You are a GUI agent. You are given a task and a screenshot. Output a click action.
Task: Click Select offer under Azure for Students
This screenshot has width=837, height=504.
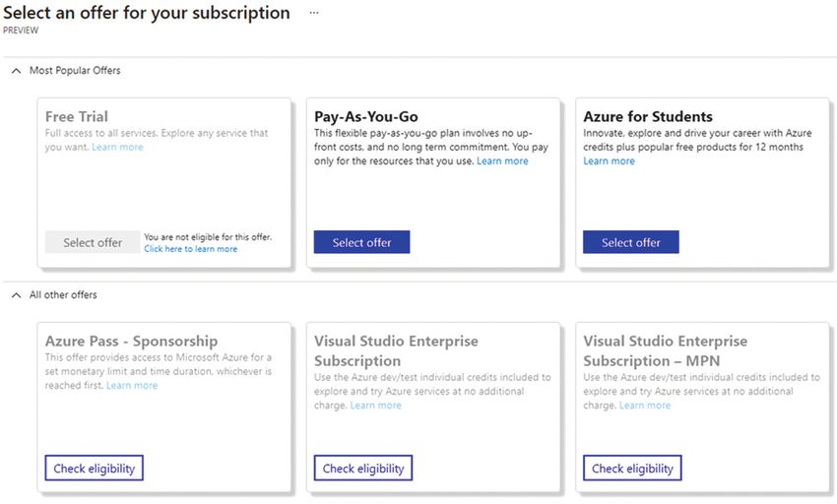631,242
